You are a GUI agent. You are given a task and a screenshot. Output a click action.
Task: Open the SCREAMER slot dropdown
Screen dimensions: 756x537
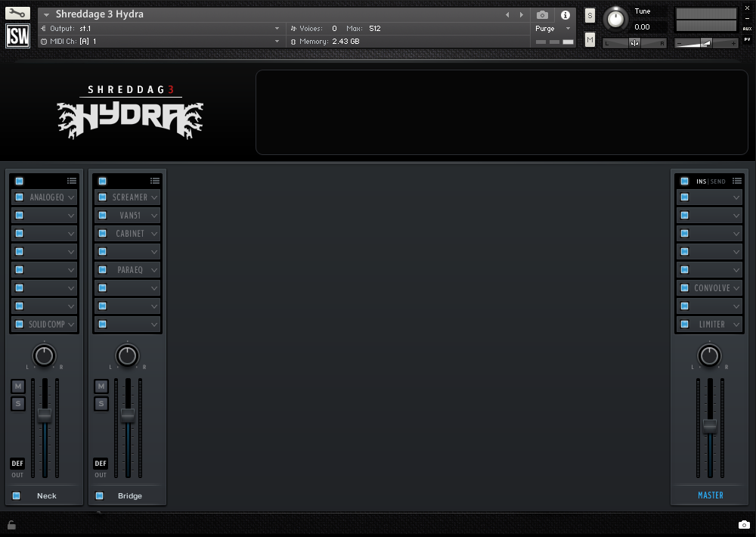(154, 197)
